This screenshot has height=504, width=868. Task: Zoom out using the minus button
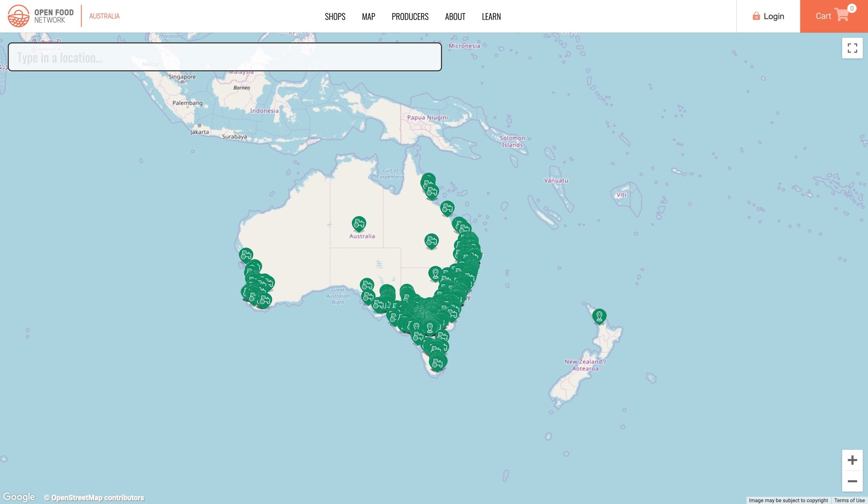pyautogui.click(x=852, y=481)
